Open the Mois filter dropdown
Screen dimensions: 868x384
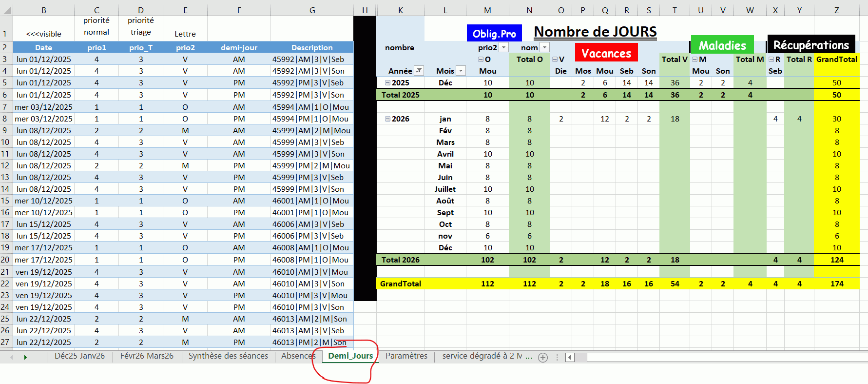click(461, 71)
